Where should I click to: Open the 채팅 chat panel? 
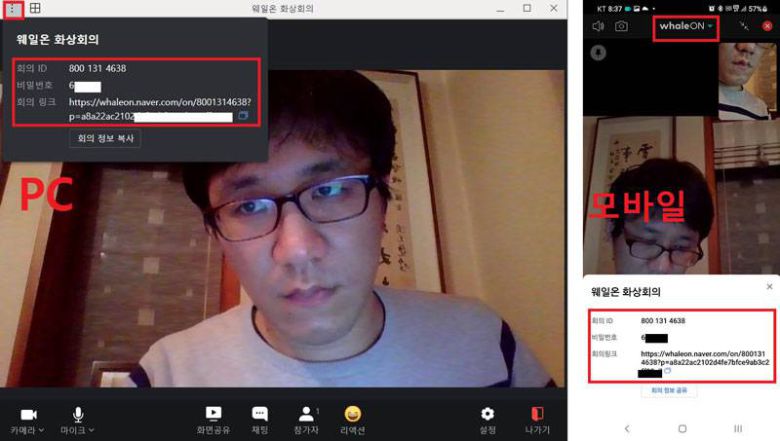[259, 413]
